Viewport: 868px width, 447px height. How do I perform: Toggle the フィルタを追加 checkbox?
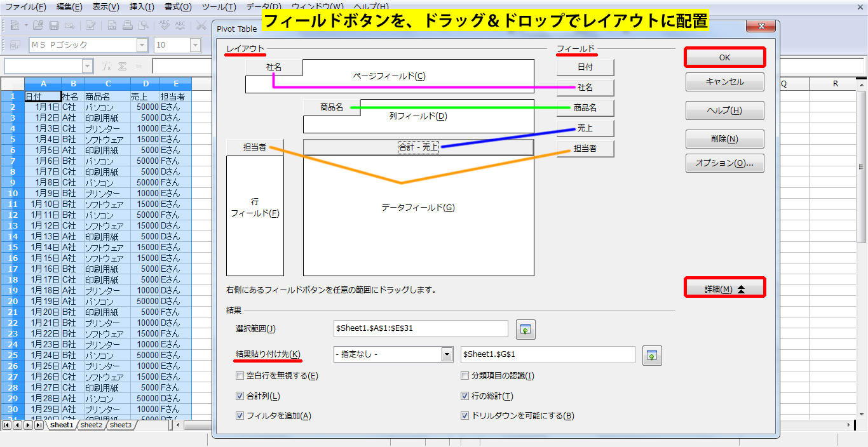click(240, 416)
